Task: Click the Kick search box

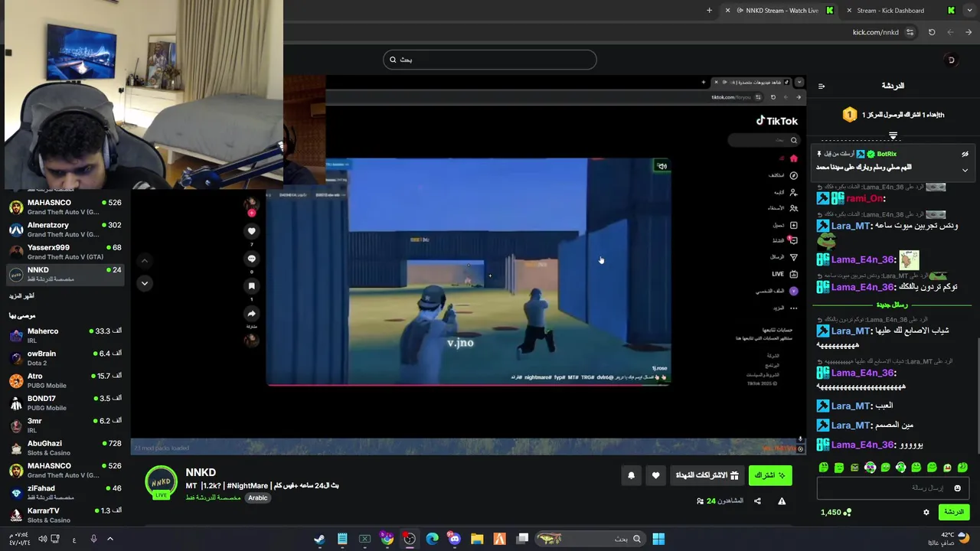Action: [x=490, y=60]
